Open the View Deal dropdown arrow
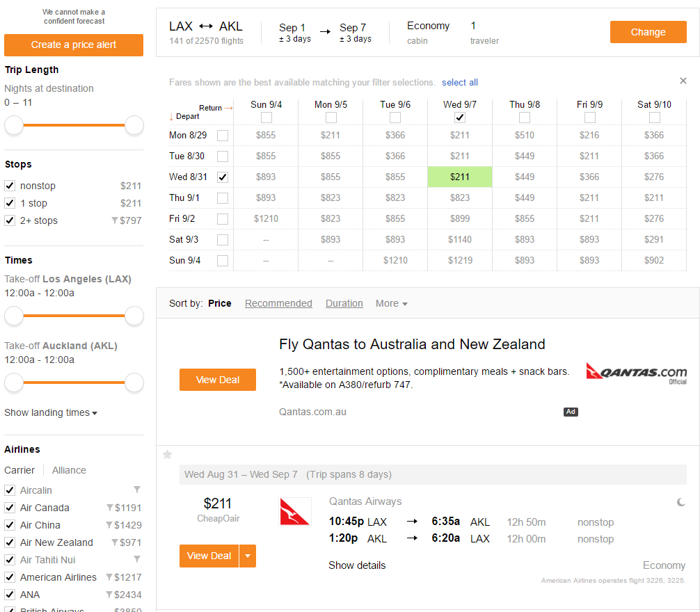Viewport: 700px width, 612px height. (248, 556)
